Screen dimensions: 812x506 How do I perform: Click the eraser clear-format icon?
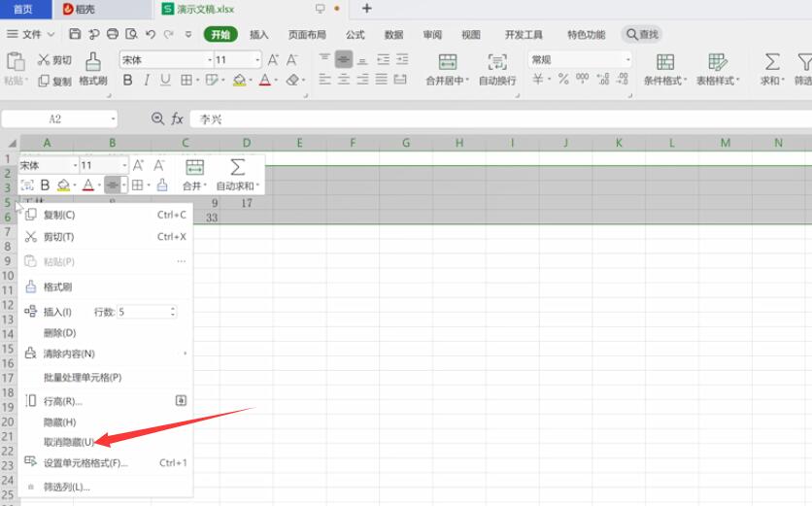(x=292, y=80)
